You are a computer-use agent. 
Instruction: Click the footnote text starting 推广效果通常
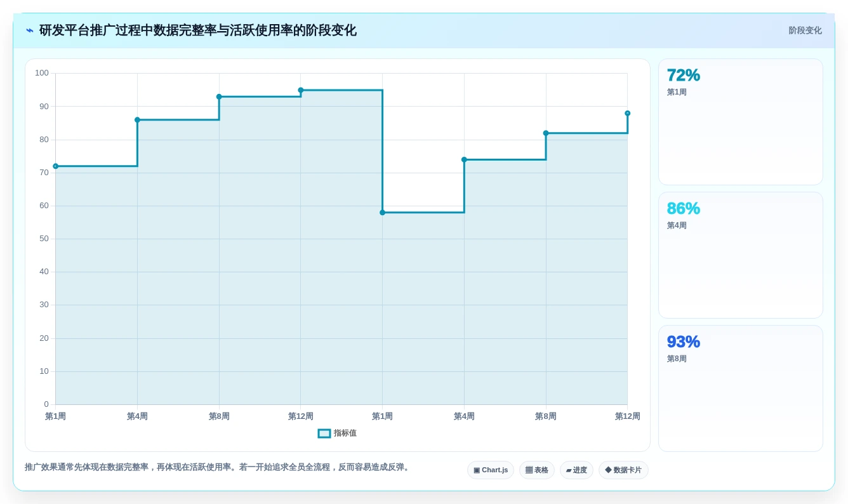[x=218, y=467]
